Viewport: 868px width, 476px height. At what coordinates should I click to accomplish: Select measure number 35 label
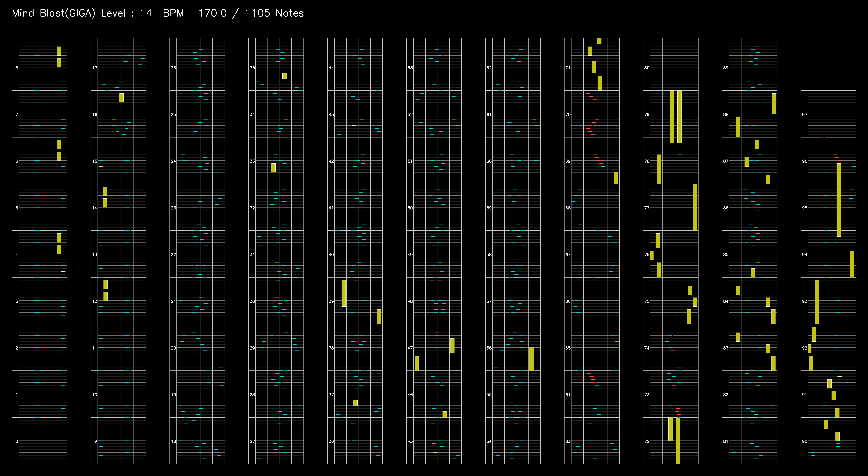pos(252,68)
